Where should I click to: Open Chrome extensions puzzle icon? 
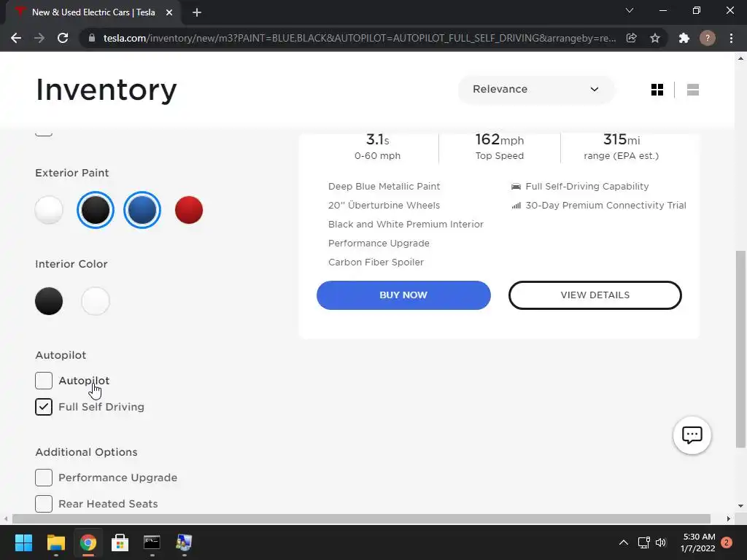tap(684, 38)
